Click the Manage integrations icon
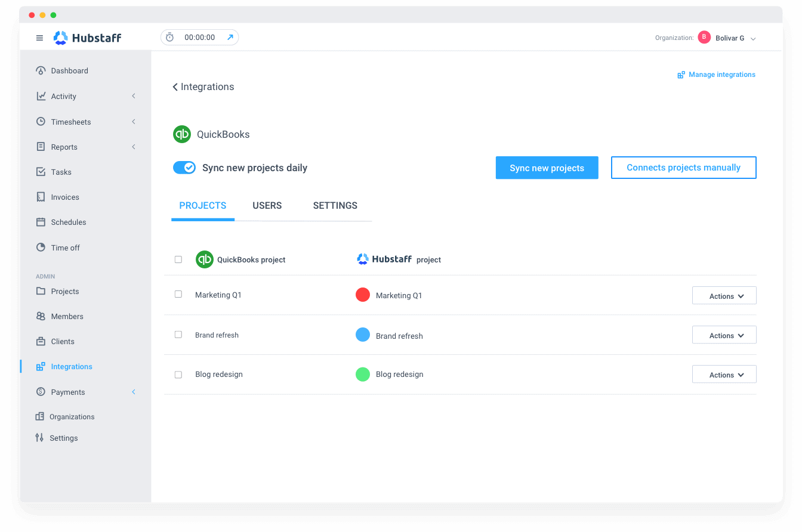 click(x=681, y=75)
